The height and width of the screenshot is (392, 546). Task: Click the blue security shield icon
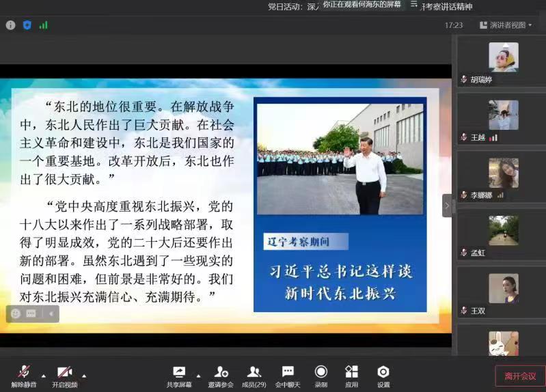(27, 25)
